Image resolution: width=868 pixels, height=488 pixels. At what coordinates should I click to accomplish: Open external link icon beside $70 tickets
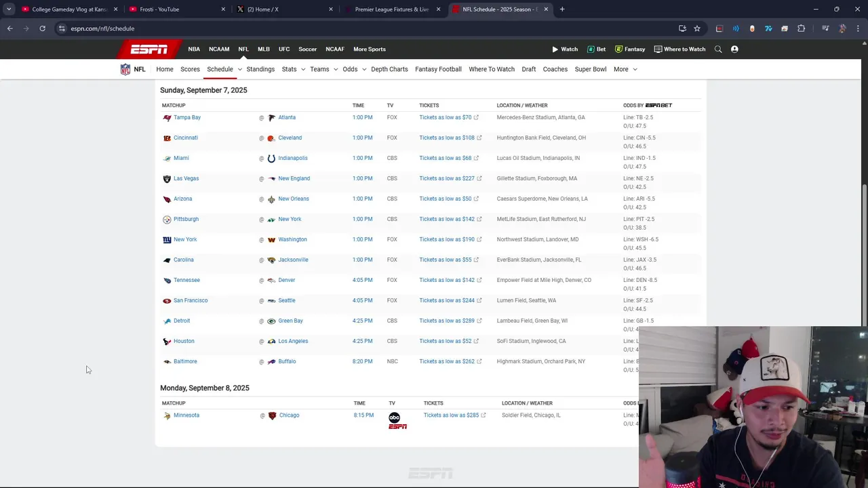(476, 117)
